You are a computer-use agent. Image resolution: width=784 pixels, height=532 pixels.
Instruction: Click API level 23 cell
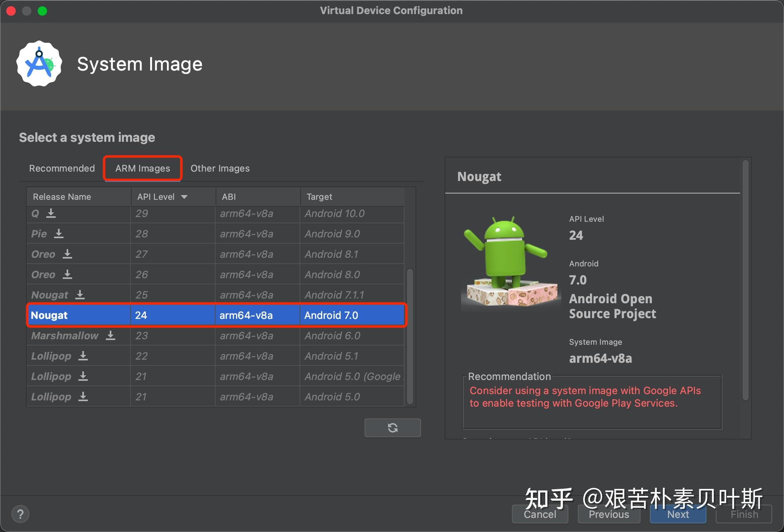173,336
